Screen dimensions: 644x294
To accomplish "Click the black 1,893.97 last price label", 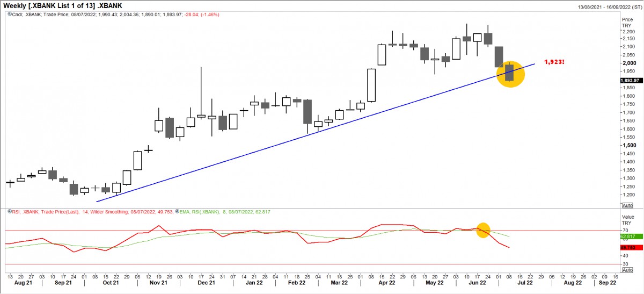I will point(630,81).
